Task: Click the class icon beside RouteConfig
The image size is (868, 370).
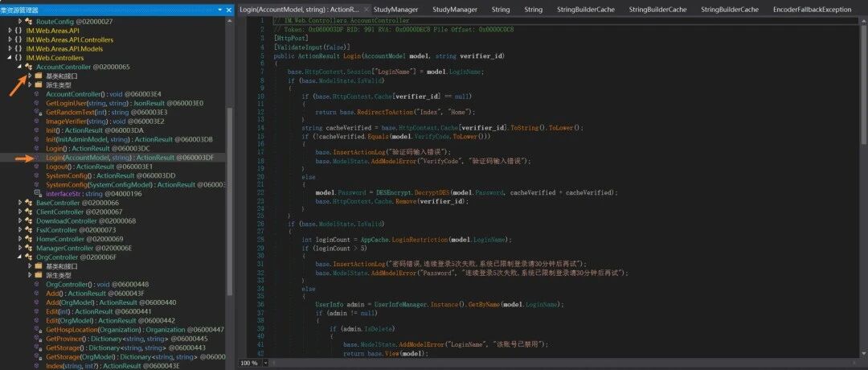Action: (x=29, y=21)
